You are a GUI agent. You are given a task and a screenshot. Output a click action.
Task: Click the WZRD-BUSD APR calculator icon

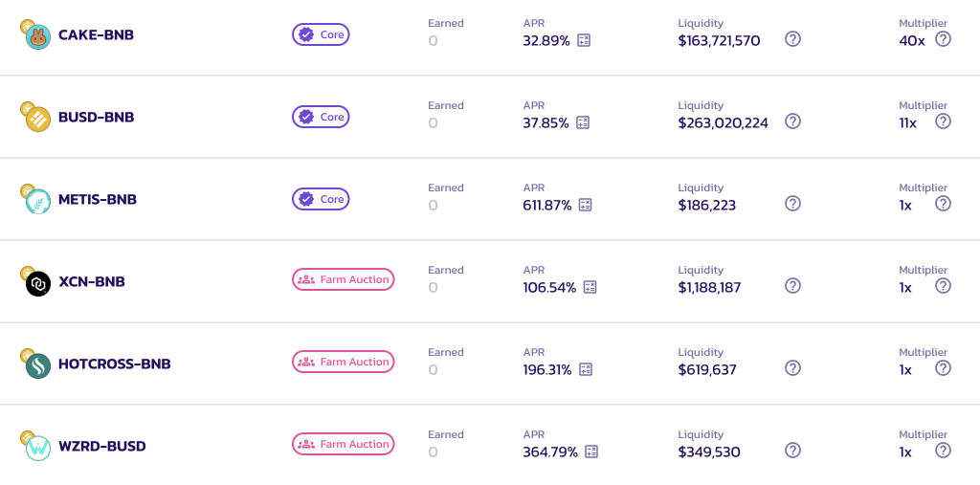point(591,452)
